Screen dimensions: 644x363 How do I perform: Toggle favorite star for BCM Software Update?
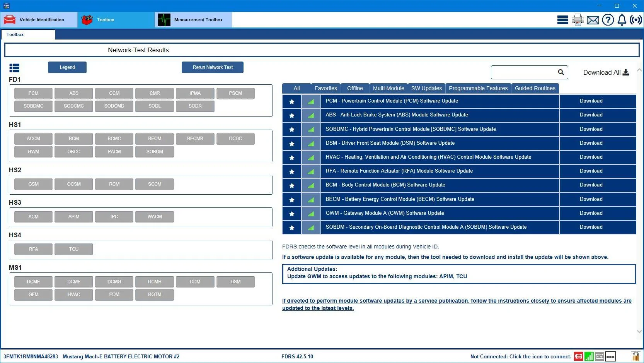pyautogui.click(x=292, y=185)
